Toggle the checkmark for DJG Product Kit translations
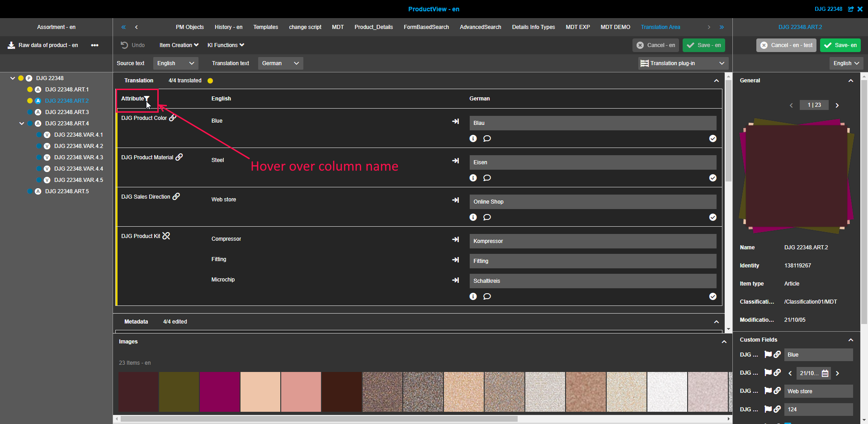Image resolution: width=868 pixels, height=424 pixels. tap(712, 296)
